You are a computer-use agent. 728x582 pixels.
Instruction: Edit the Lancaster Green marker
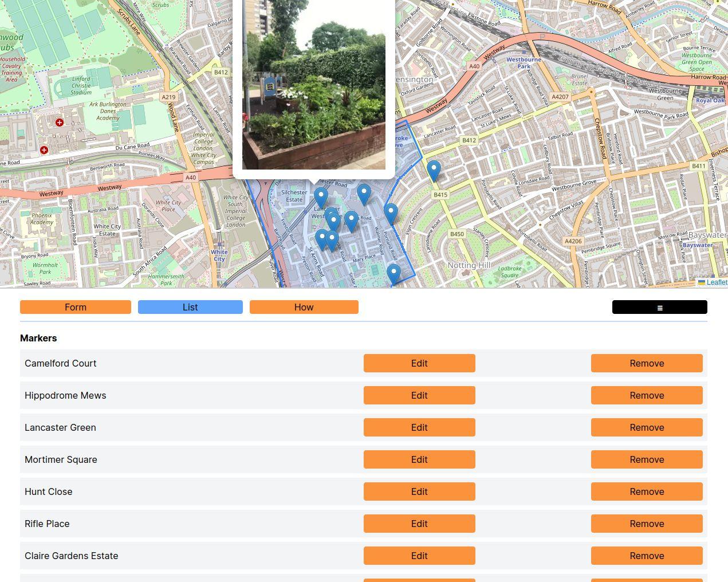click(419, 427)
